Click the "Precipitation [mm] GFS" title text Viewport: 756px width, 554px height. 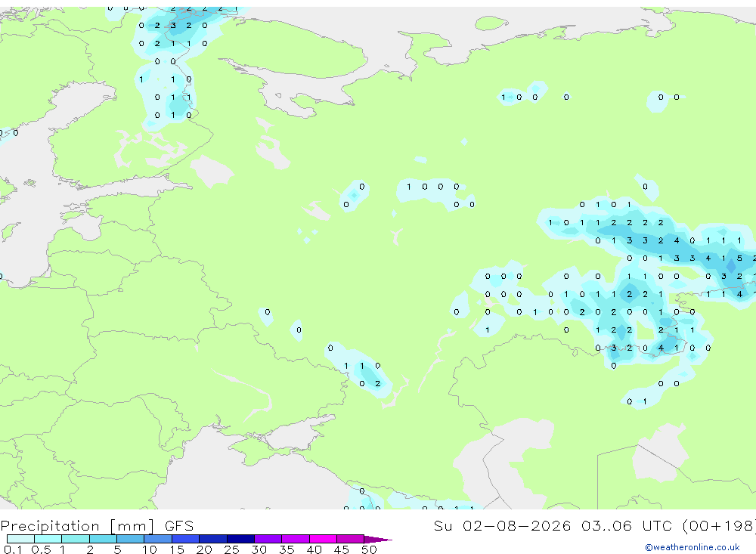click(x=97, y=526)
